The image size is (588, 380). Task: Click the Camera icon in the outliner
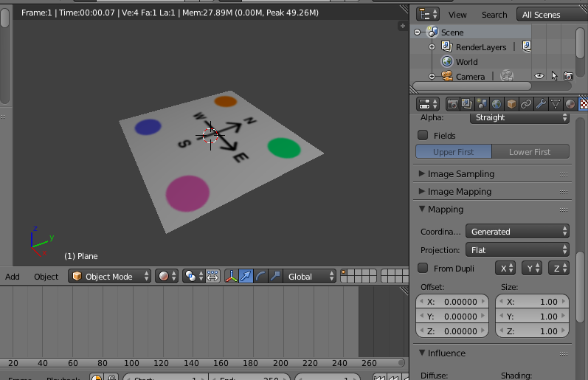click(x=447, y=76)
